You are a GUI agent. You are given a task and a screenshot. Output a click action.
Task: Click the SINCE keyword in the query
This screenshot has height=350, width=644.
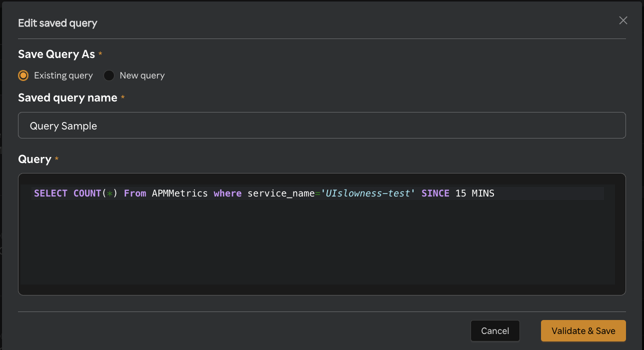(x=435, y=193)
